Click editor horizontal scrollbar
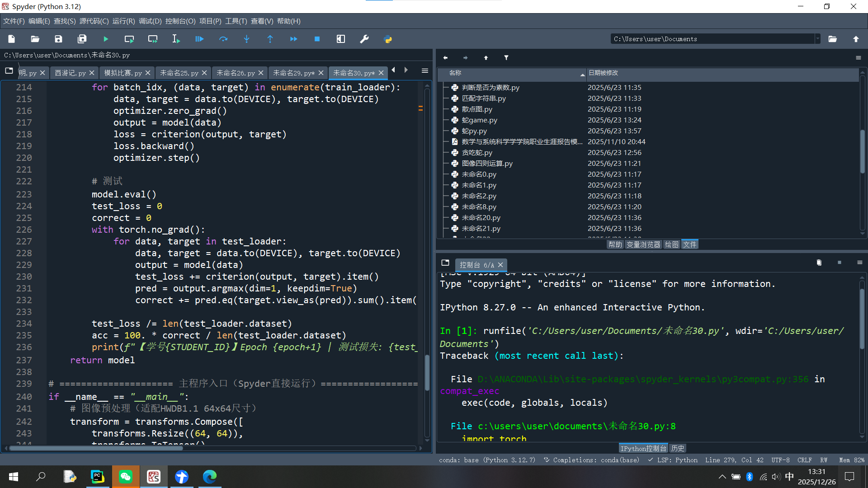 [96, 448]
